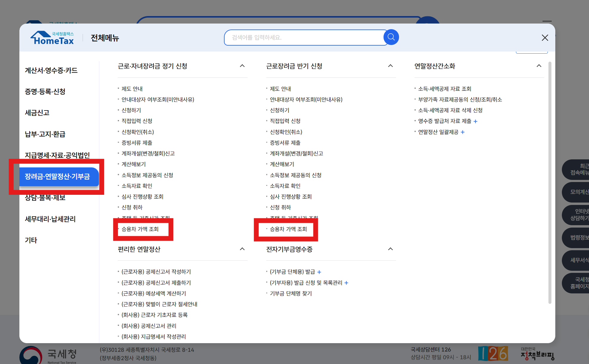This screenshot has width=589, height=364.
Task: Collapse 근로장려금 반기 신청 section chevron
Action: [x=390, y=66]
